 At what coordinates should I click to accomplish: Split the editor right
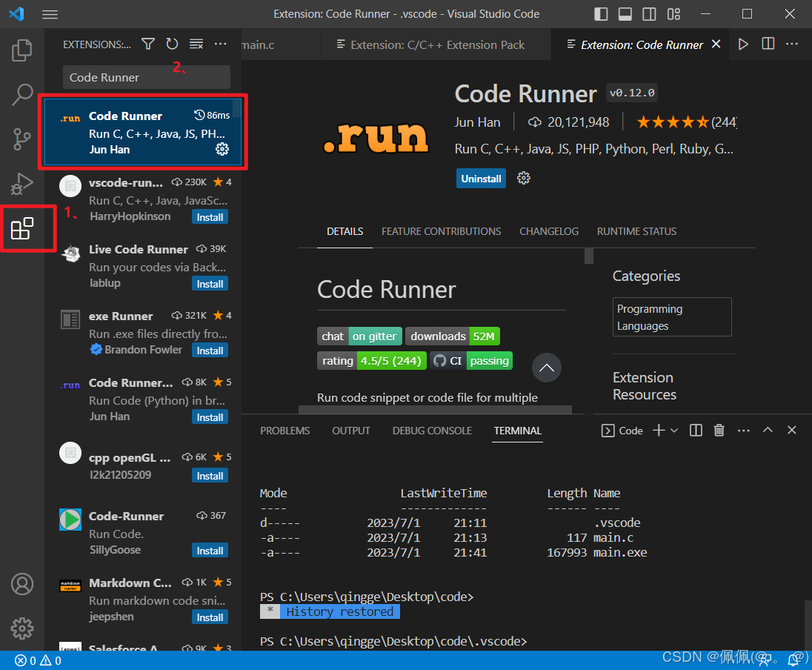click(x=768, y=44)
